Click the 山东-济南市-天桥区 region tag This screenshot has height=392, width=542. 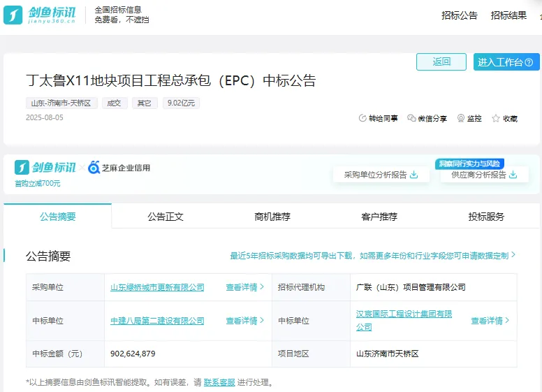61,103
